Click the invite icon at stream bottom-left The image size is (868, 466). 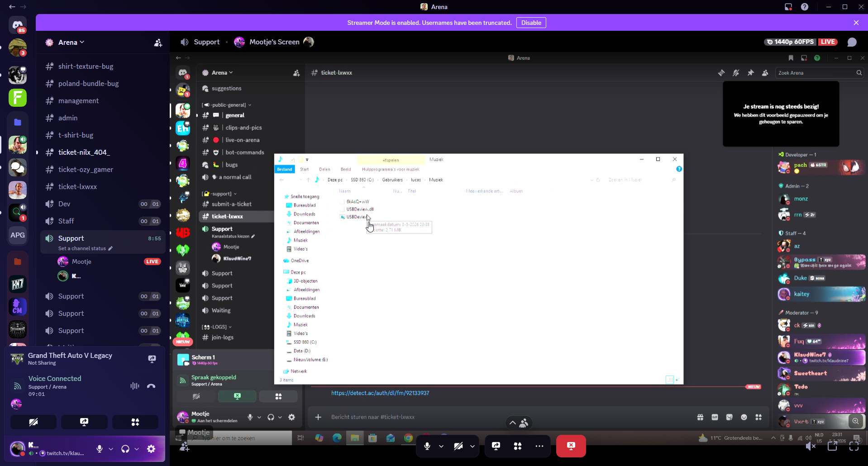185,447
